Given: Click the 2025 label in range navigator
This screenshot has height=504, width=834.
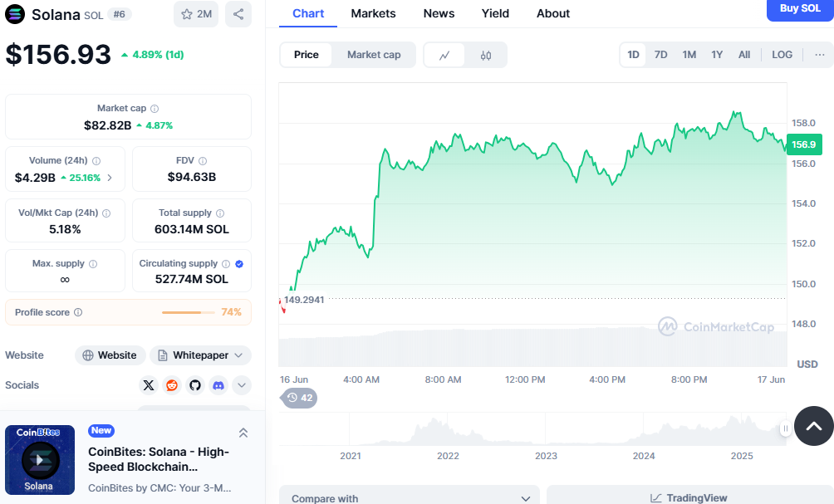Looking at the screenshot, I should [x=742, y=456].
